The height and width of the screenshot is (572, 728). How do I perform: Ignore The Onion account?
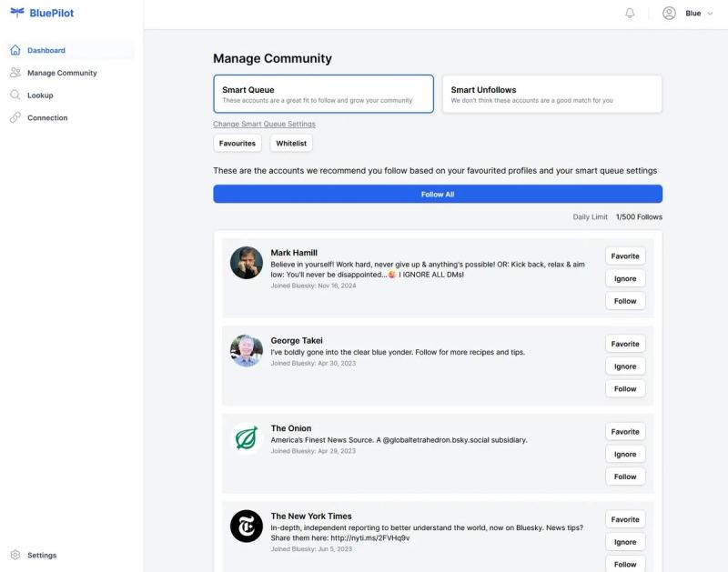(625, 454)
